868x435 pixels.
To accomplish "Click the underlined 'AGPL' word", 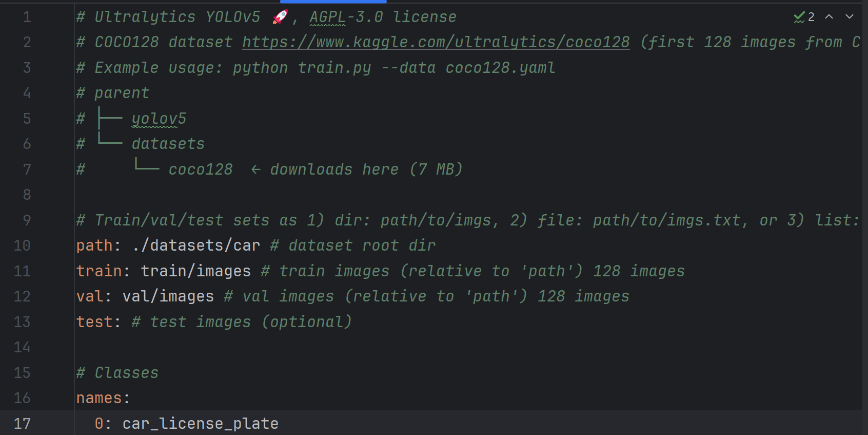I will coord(328,17).
